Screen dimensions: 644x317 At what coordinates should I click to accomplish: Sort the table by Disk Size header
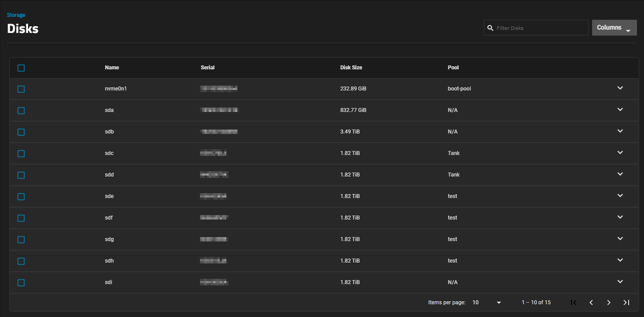pyautogui.click(x=351, y=68)
